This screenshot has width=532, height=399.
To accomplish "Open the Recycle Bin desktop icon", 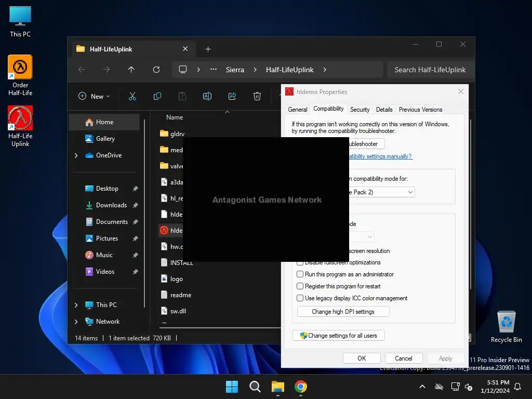I will [506, 327].
